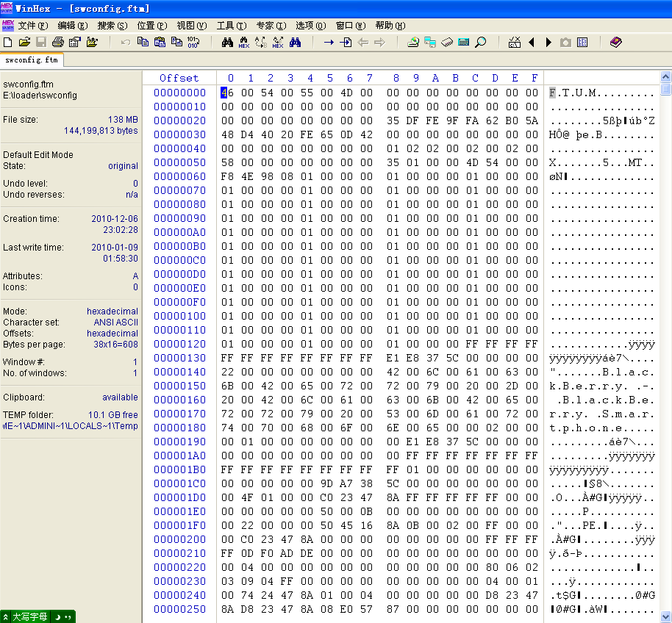
Task: Click the 'ANSI ASCII' character set value
Action: pyautogui.click(x=115, y=323)
